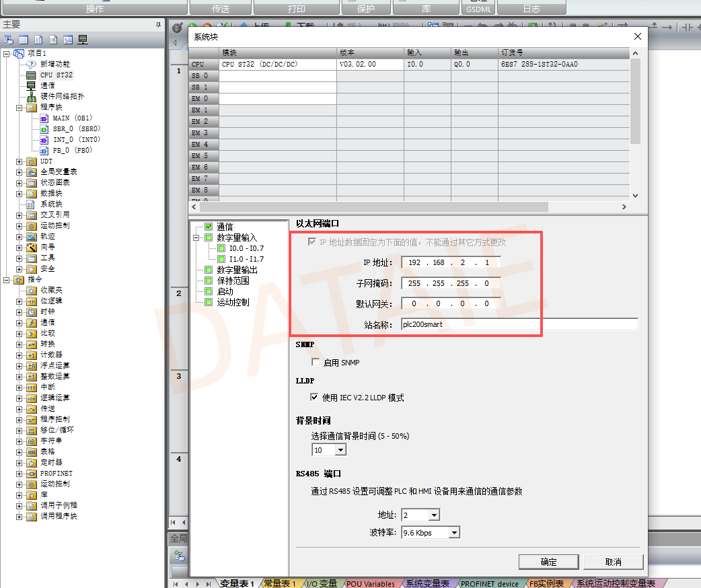
Task: Click the module table vertical scrollbar
Action: point(635,101)
